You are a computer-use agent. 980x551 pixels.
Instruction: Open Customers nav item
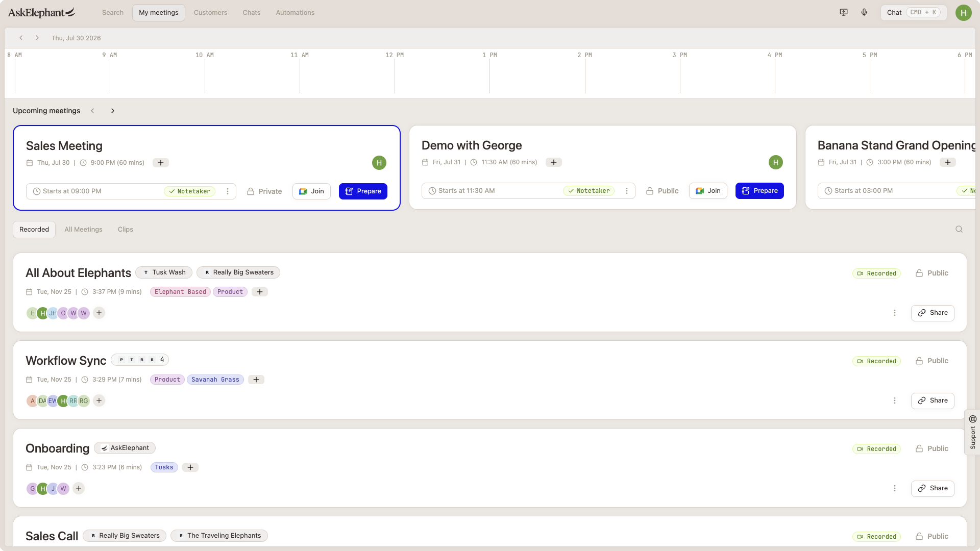(211, 12)
